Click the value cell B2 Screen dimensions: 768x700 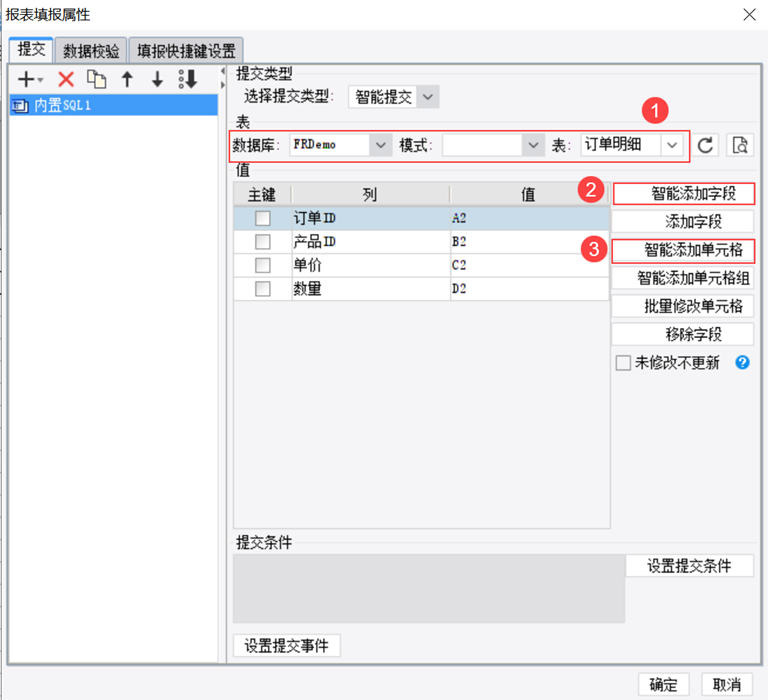click(x=529, y=241)
